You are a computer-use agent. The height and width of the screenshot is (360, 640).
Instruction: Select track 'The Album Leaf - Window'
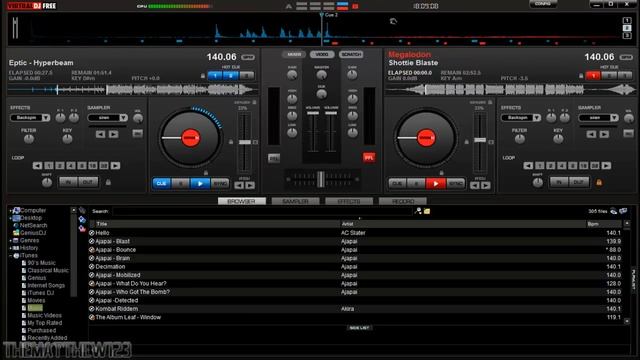point(355,317)
